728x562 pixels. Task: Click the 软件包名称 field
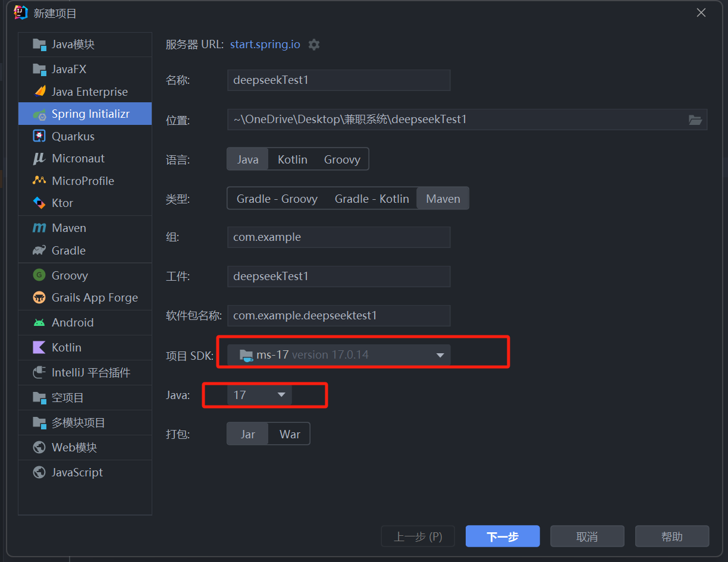click(339, 316)
